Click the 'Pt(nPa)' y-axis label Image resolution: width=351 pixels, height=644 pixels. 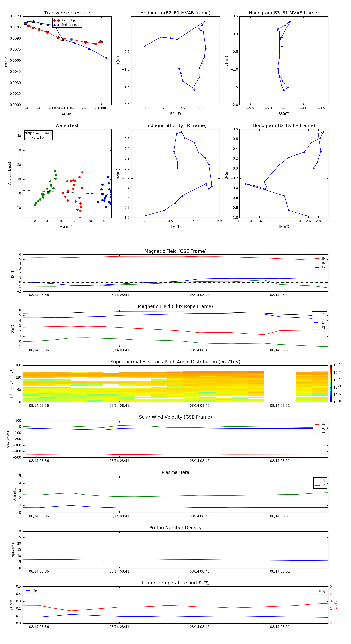tap(6, 61)
